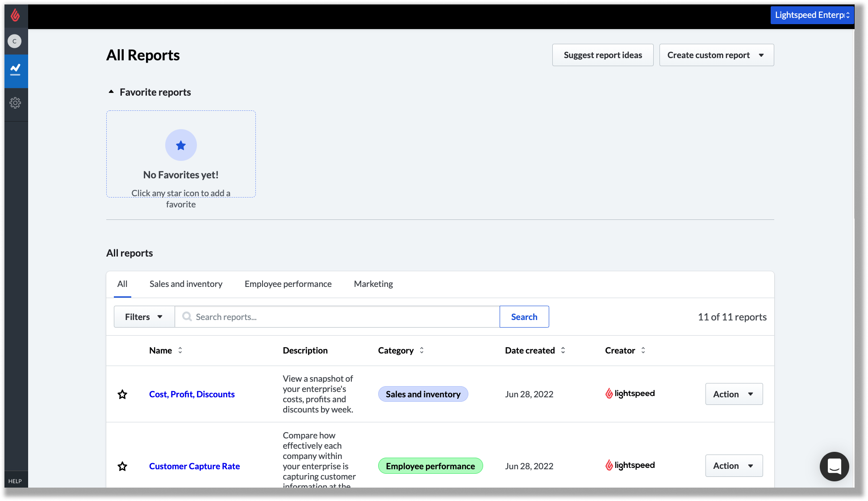Click the Suggest report ideas button
This screenshot has width=868, height=501.
pos(603,55)
